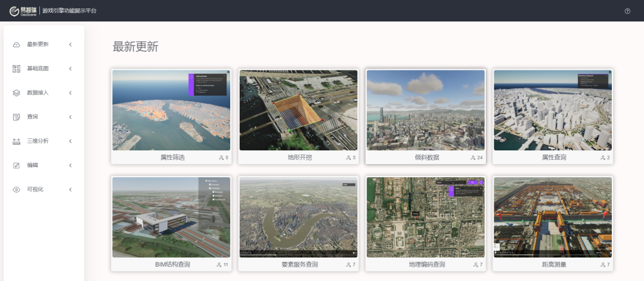Click the 距离测量 palace thumbnail

point(553,217)
